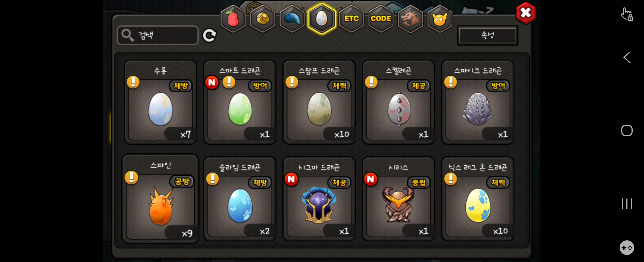Click the 검색 search field
This screenshot has width=644, height=262.
point(157,35)
